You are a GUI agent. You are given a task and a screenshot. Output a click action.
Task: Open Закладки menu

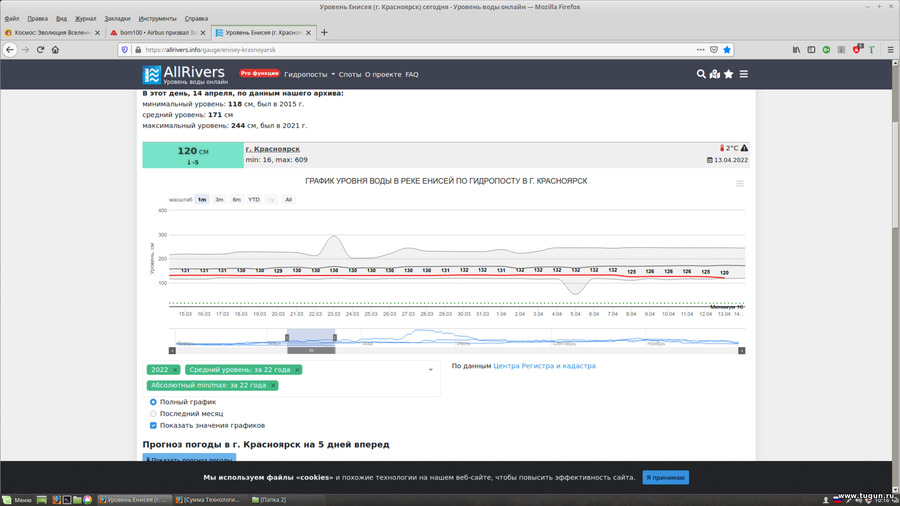117,18
